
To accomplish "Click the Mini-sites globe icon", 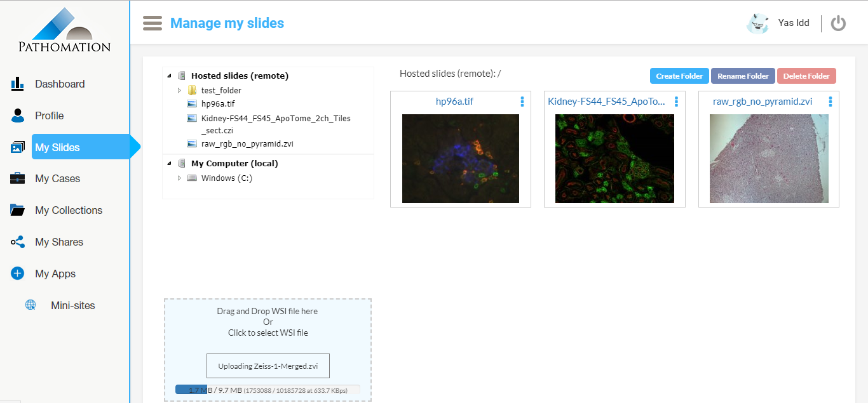I will [x=31, y=305].
